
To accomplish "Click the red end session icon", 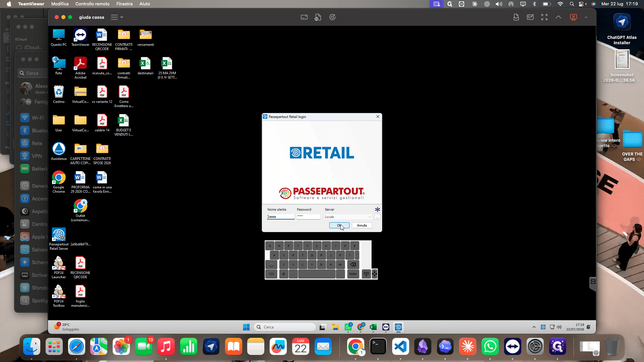I will point(574,17).
